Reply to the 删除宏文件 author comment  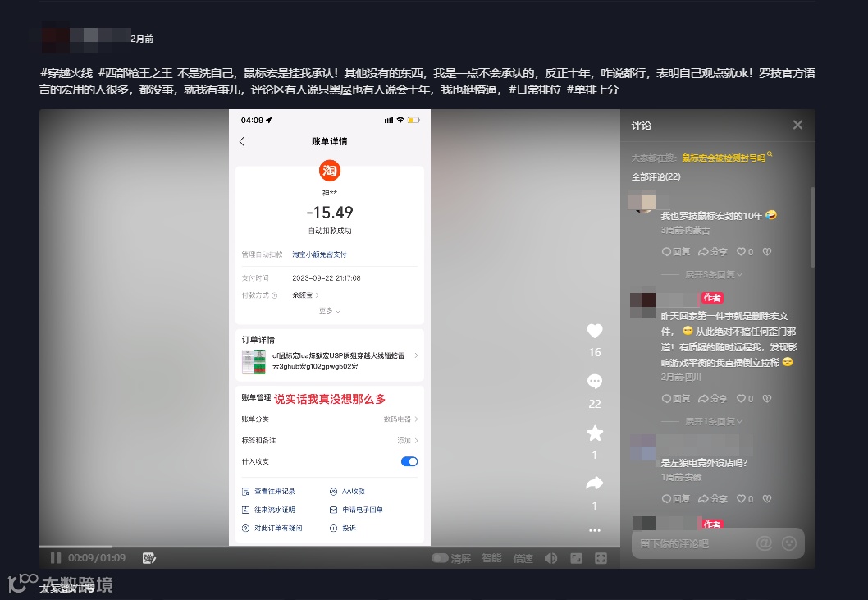click(676, 398)
